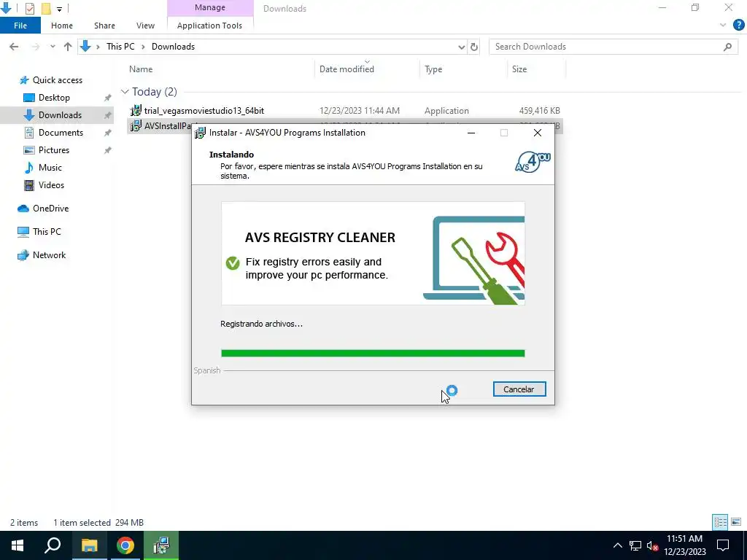
Task: Sort files by the Size column
Action: pos(519,69)
